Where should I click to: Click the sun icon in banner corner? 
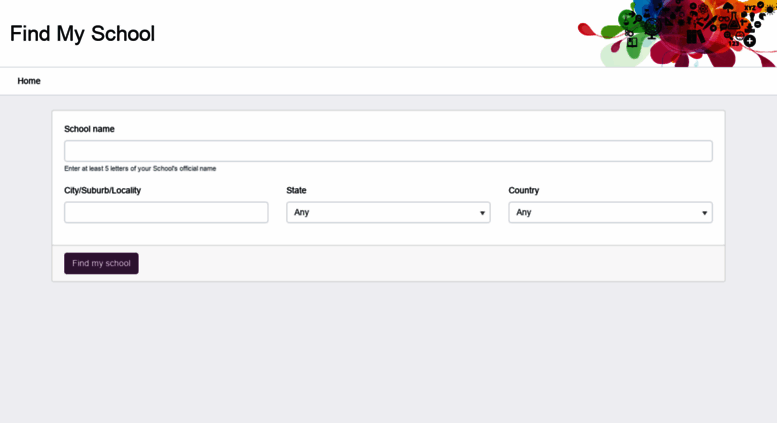(x=770, y=8)
